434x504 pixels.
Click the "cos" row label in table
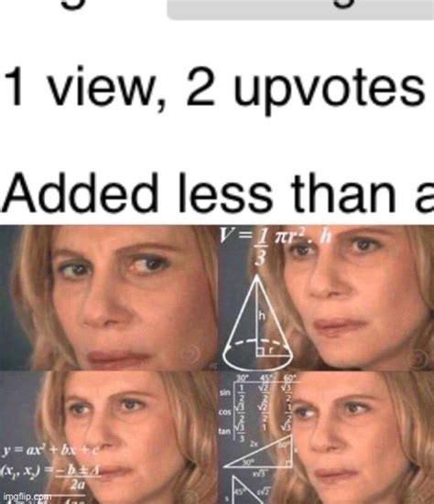click(225, 412)
